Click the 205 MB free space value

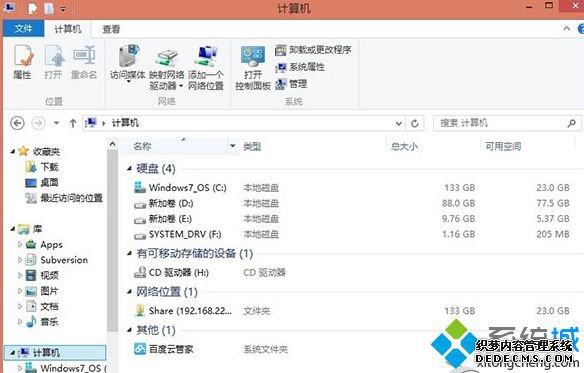553,234
